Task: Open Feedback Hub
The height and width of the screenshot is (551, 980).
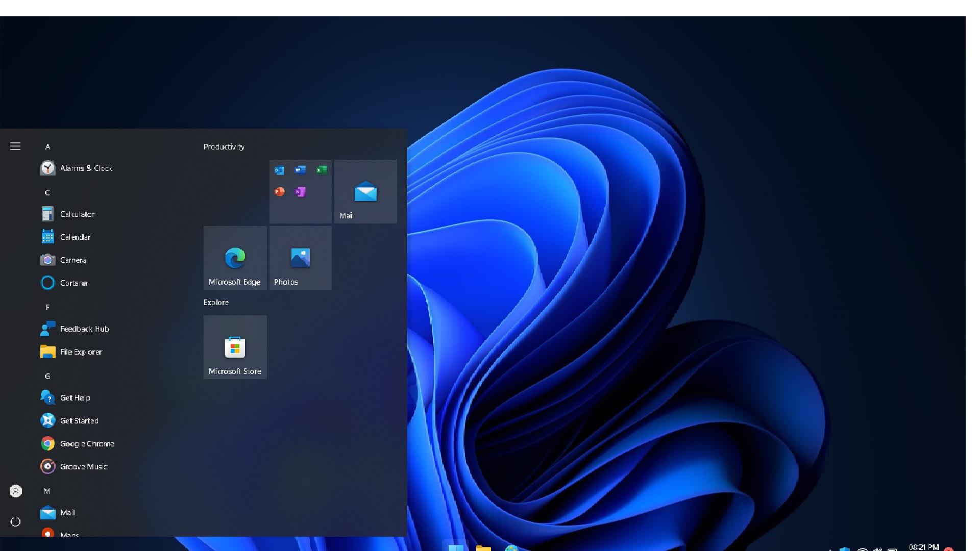Action: click(75, 329)
